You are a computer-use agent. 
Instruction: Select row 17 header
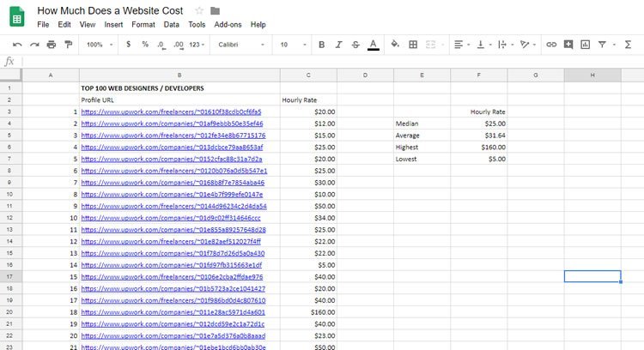coord(10,276)
